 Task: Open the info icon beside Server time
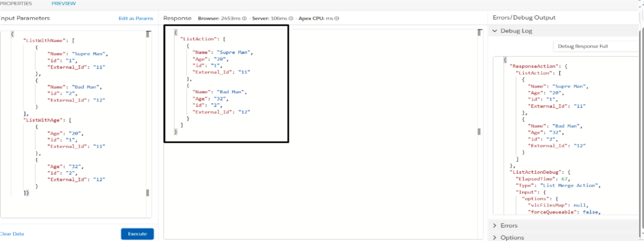coord(291,18)
